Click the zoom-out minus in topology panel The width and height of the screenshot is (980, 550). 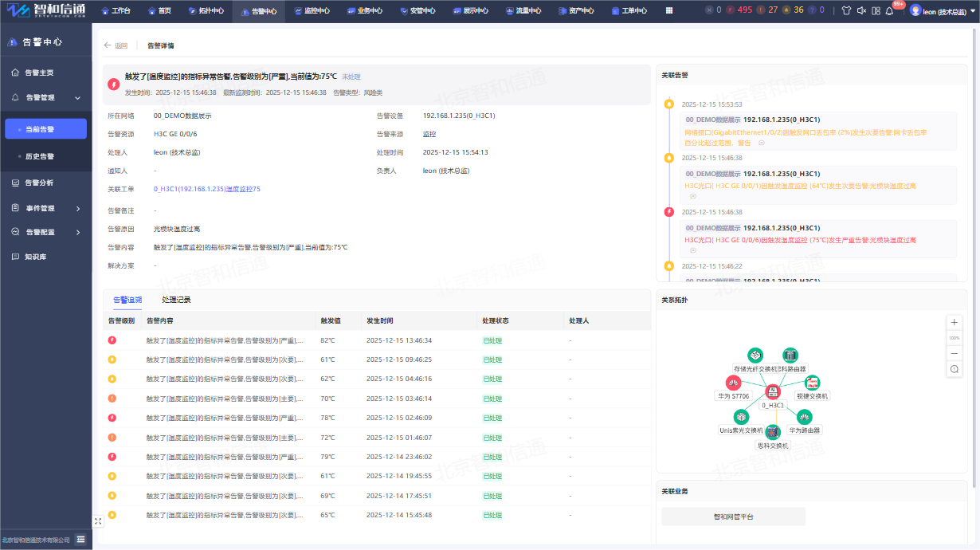955,353
